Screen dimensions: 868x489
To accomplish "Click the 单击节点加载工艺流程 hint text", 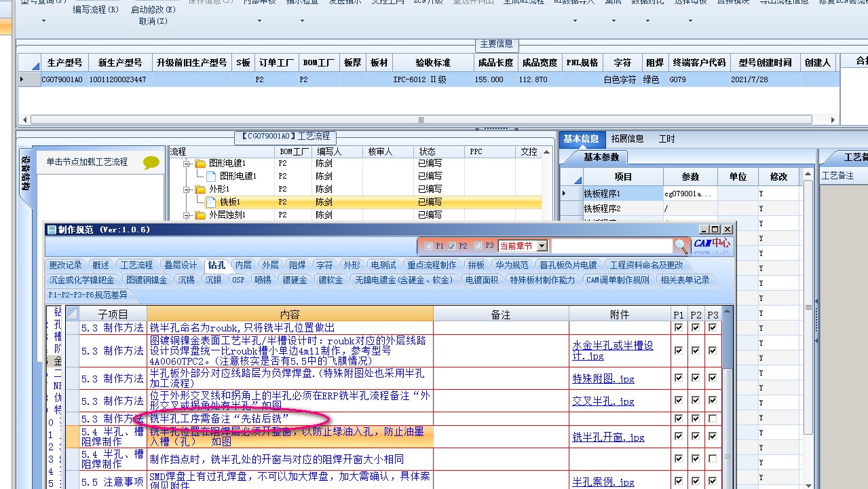I will point(87,162).
